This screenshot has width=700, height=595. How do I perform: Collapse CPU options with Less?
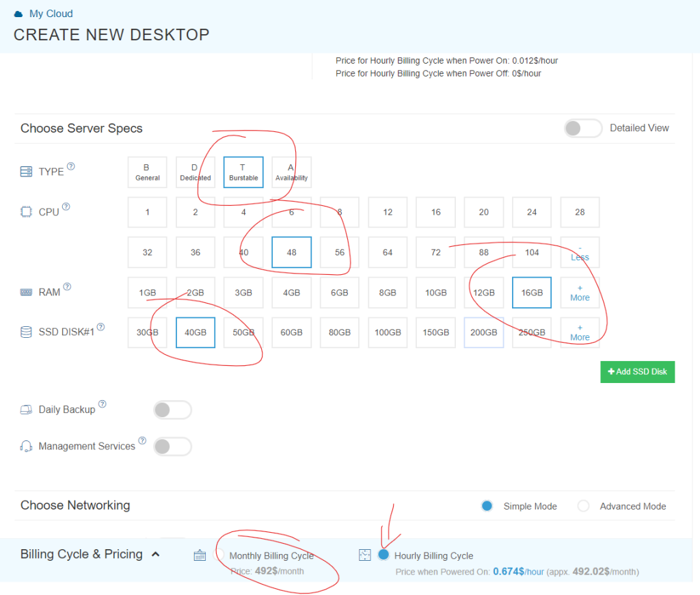coord(580,252)
